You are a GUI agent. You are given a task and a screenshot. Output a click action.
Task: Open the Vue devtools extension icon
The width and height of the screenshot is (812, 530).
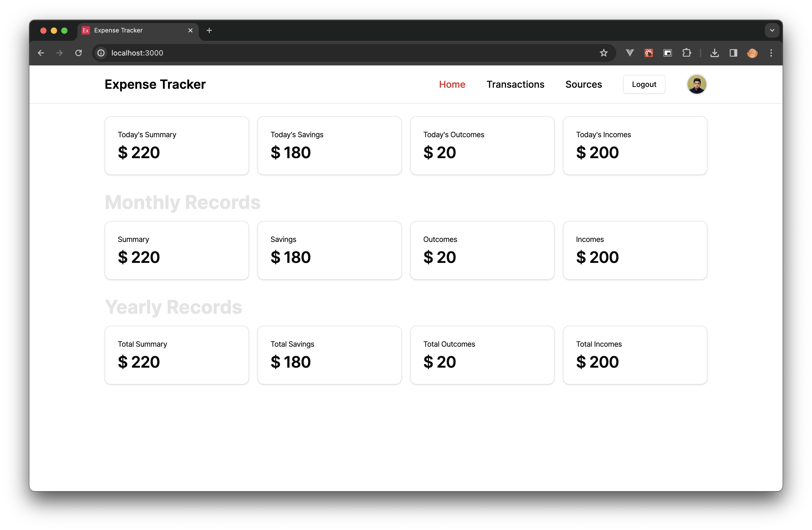coord(630,53)
